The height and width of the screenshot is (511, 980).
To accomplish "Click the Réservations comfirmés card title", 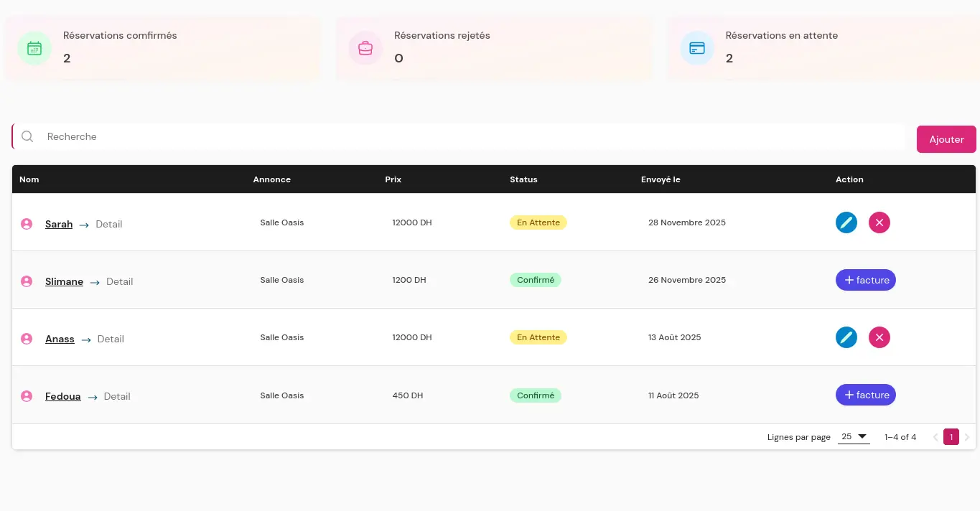I will pyautogui.click(x=120, y=35).
